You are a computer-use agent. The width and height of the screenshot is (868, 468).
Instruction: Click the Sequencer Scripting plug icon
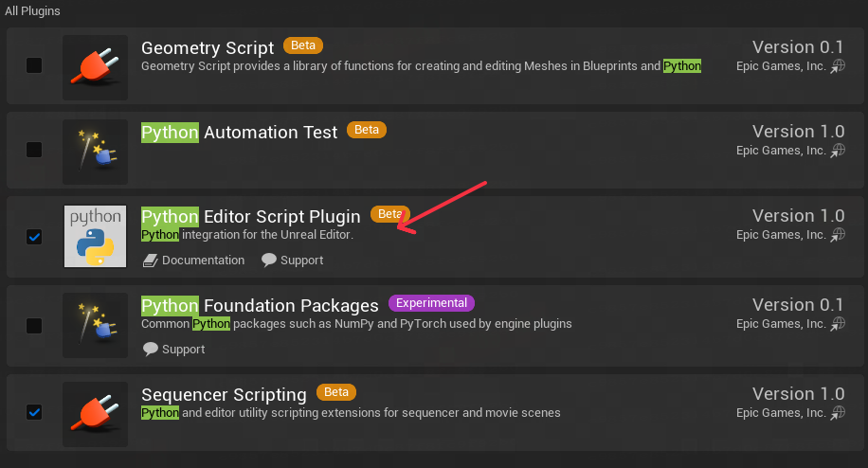tap(95, 414)
